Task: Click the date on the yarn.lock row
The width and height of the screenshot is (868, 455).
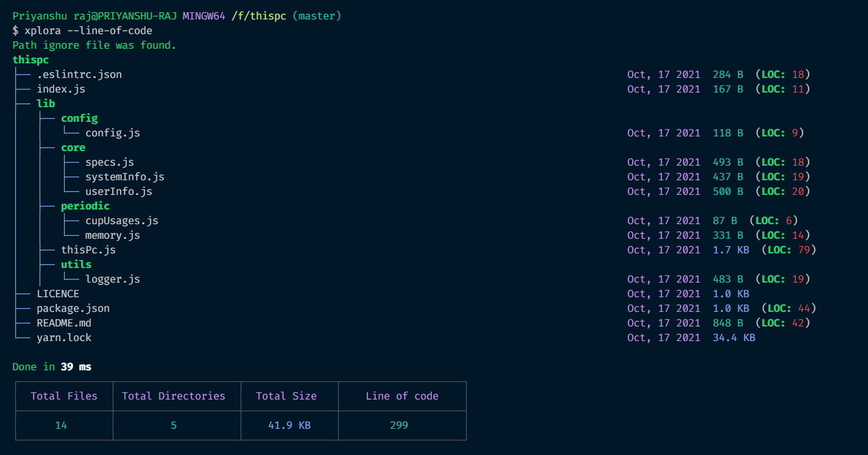Action: point(664,337)
